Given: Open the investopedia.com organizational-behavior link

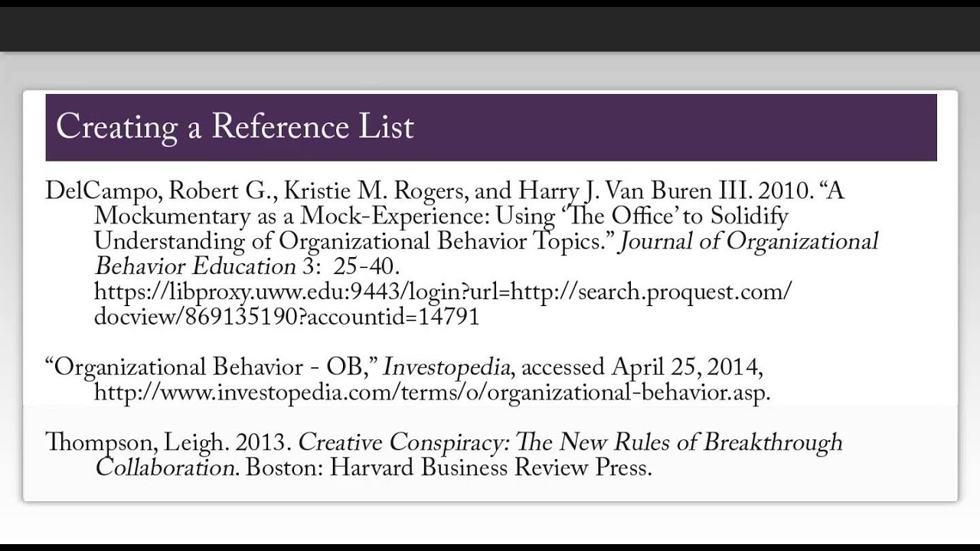Looking at the screenshot, I should click(x=432, y=393).
